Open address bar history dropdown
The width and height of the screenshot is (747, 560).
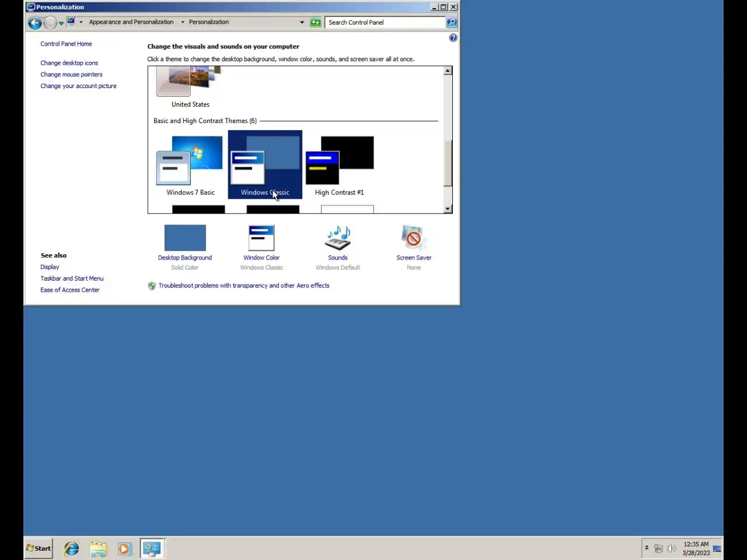[302, 22]
